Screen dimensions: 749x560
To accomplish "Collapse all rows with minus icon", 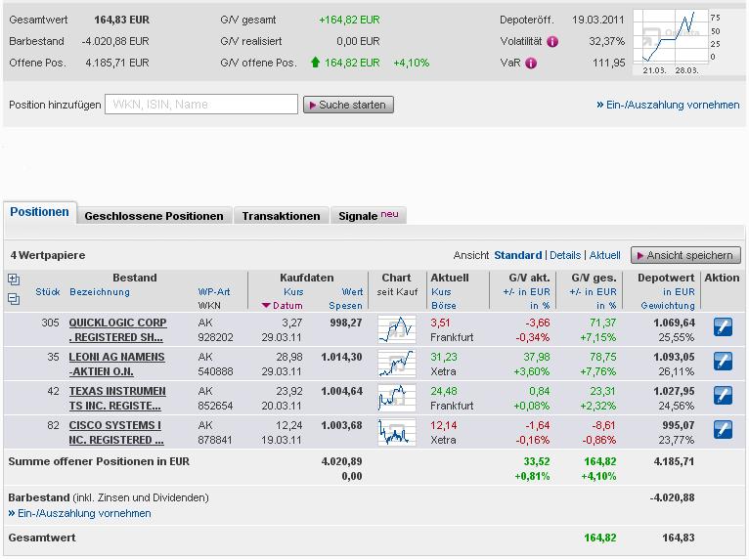I will pyautogui.click(x=14, y=299).
